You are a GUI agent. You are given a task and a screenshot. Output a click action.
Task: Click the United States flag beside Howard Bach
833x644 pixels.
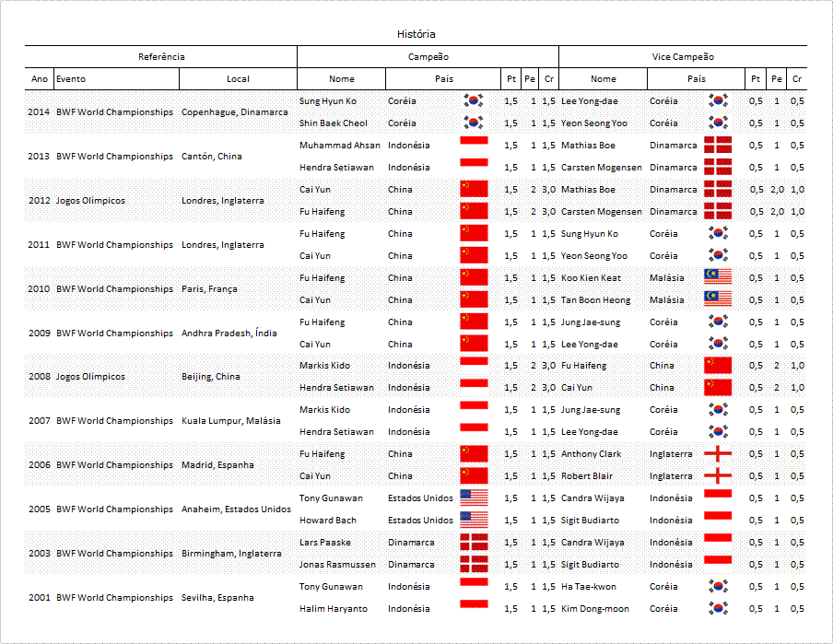(x=474, y=519)
